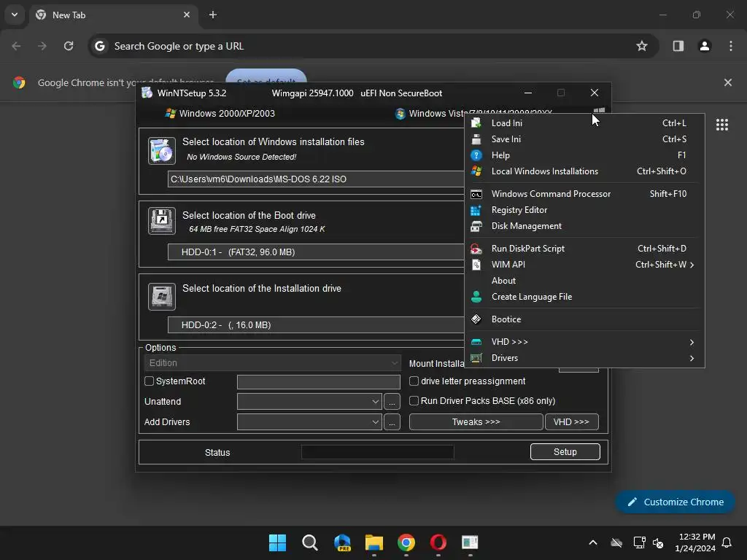Open Chrome tab search dropdown

point(15,15)
